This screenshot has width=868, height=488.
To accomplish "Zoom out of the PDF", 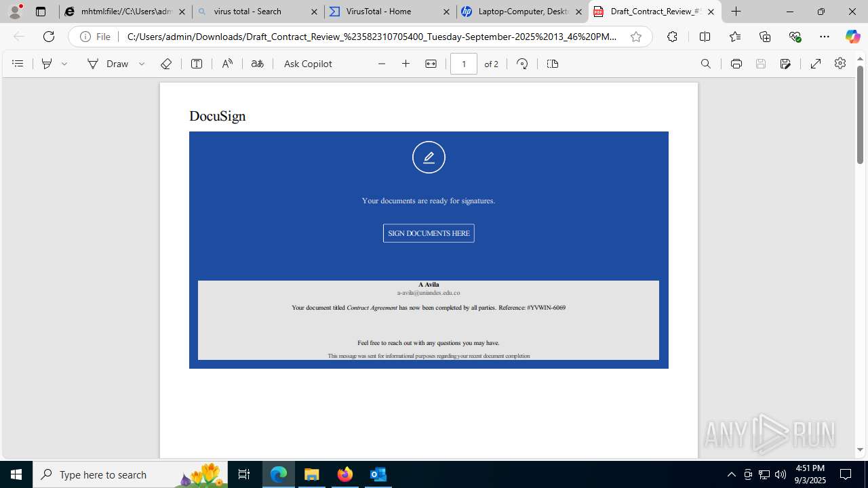I will click(382, 64).
